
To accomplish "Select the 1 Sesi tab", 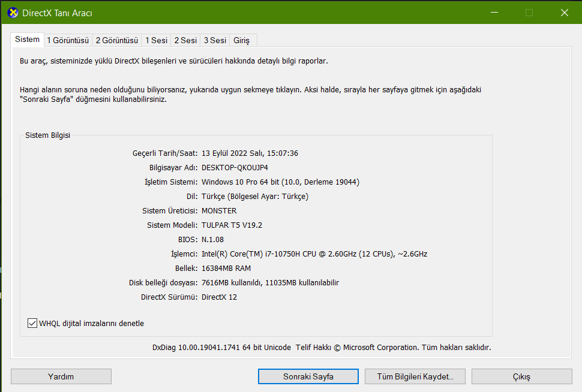I will pos(156,40).
